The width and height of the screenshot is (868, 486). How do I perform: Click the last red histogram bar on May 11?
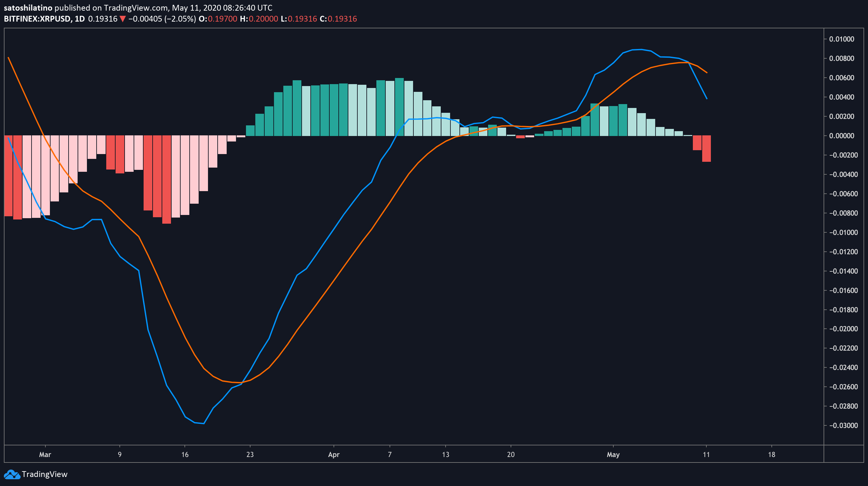tap(707, 149)
